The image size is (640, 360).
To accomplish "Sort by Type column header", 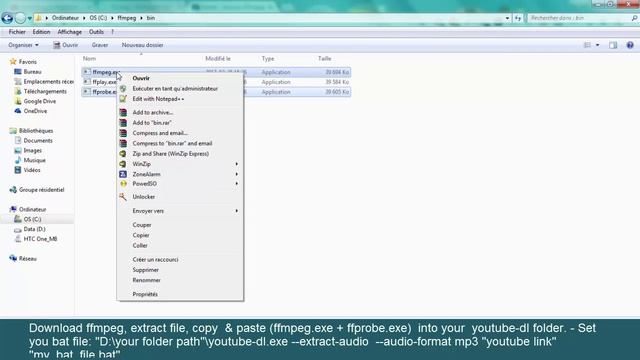I will point(268,59).
